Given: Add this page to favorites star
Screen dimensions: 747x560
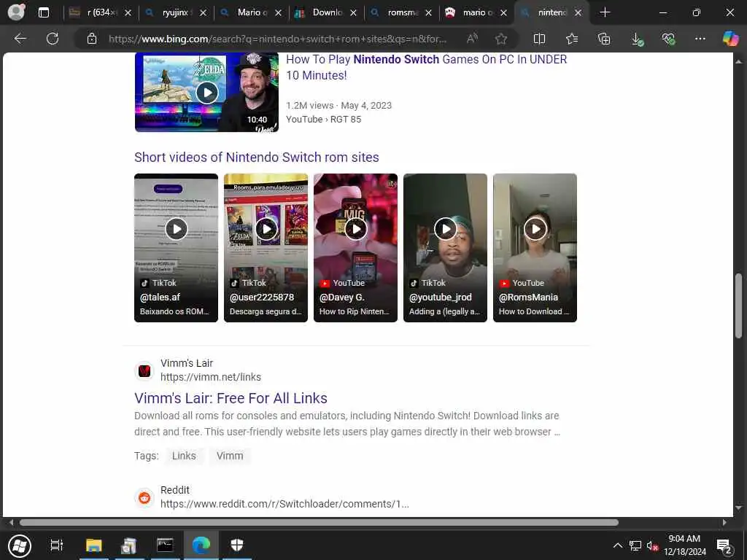Looking at the screenshot, I should [x=500, y=39].
